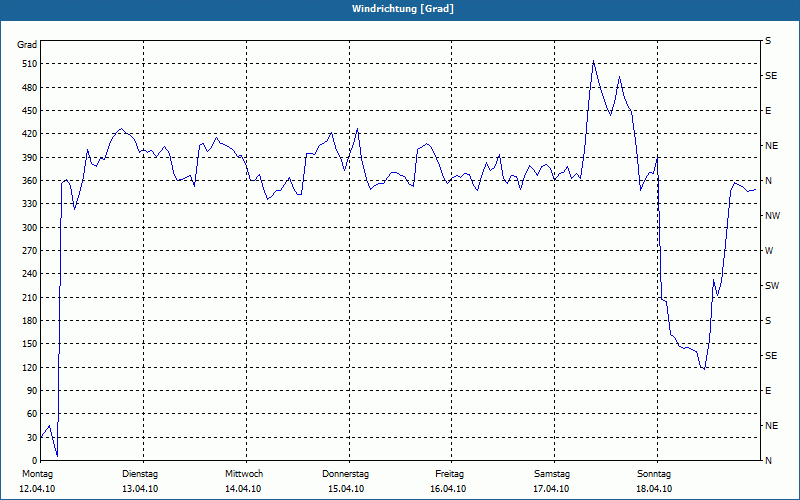Click the '510' y-axis value
Image resolution: width=800 pixels, height=500 pixels.
pos(30,64)
